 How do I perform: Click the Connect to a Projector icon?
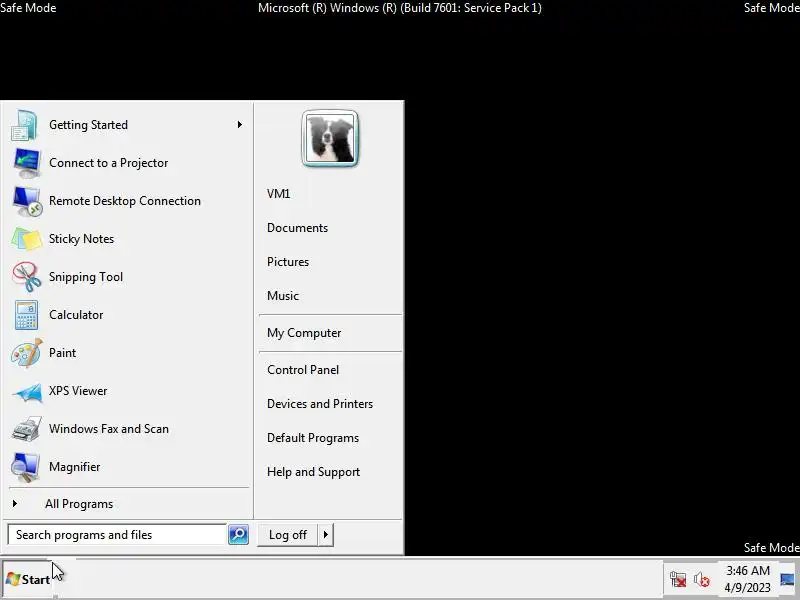(x=26, y=163)
